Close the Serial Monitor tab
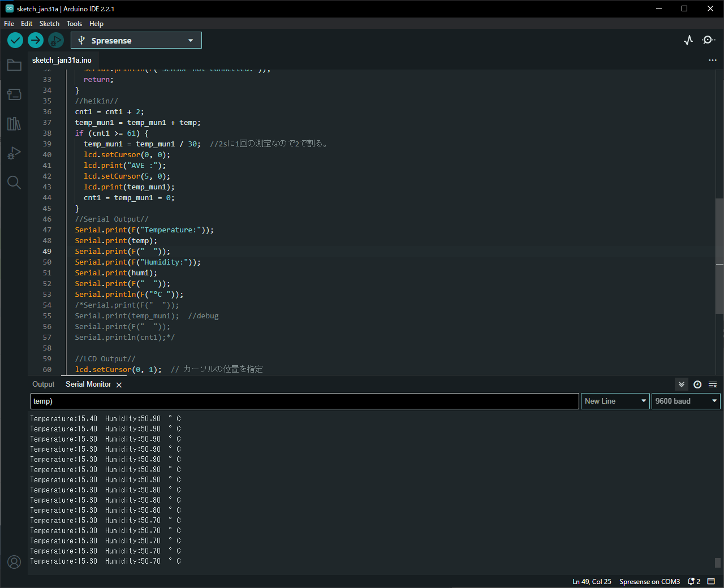The height and width of the screenshot is (588, 724). (119, 385)
